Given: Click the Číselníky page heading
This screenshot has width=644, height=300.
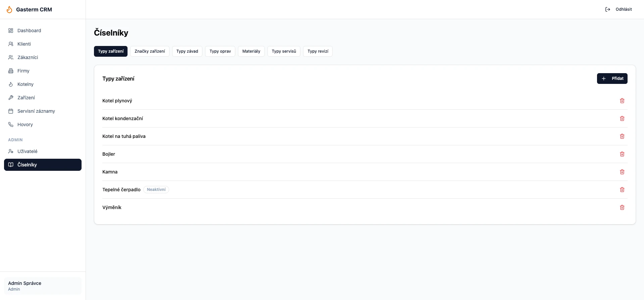Looking at the screenshot, I should coord(111,33).
